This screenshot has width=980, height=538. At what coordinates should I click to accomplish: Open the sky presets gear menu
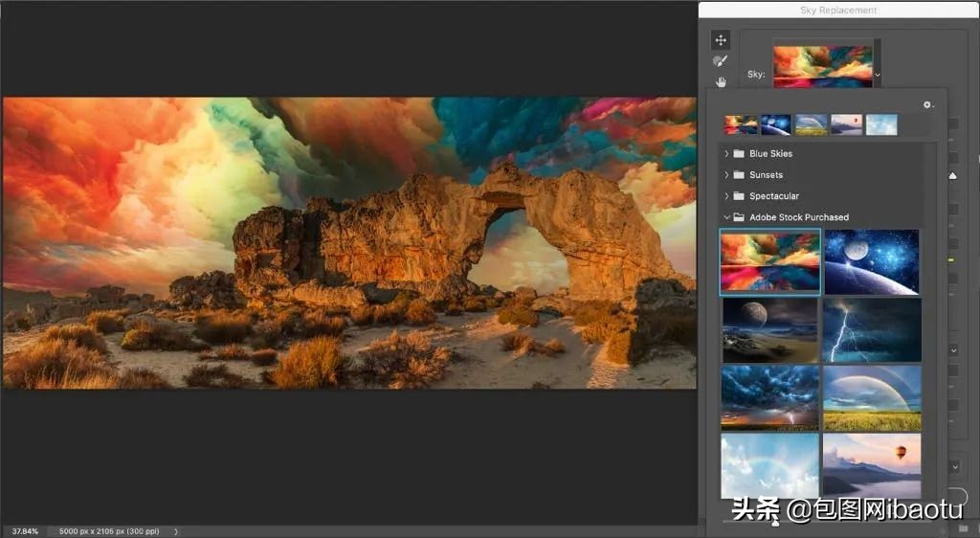pyautogui.click(x=928, y=105)
